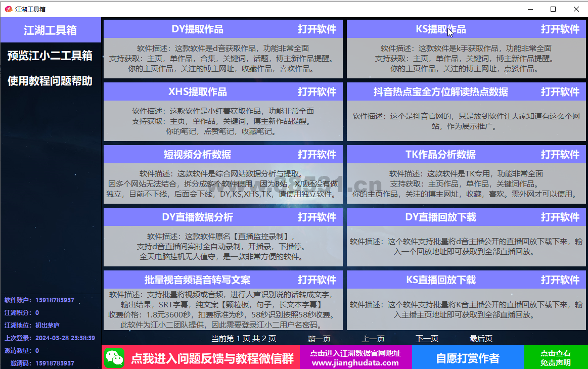588x369 pixels.
Task: Click the 软件账户 15918783937 text
Action: click(39, 300)
